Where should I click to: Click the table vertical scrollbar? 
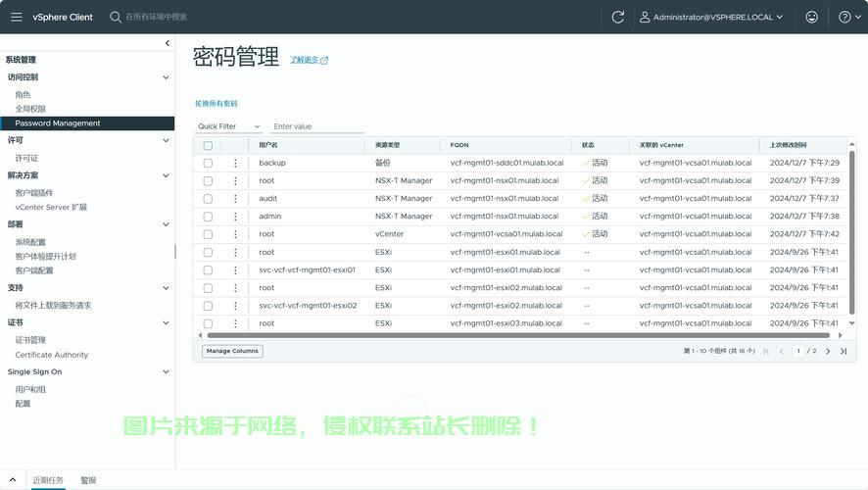852,232
